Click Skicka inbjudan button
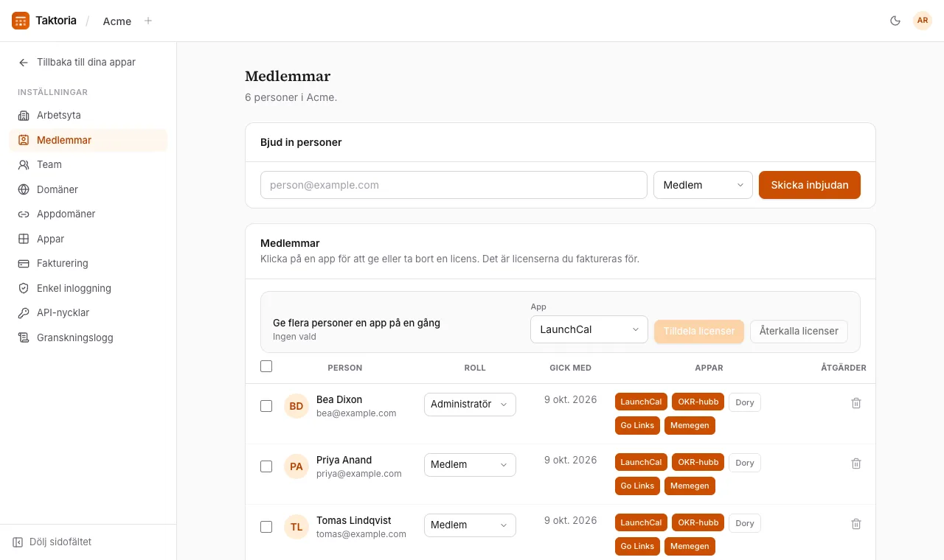Screen dimensions: 944x560 point(810,185)
